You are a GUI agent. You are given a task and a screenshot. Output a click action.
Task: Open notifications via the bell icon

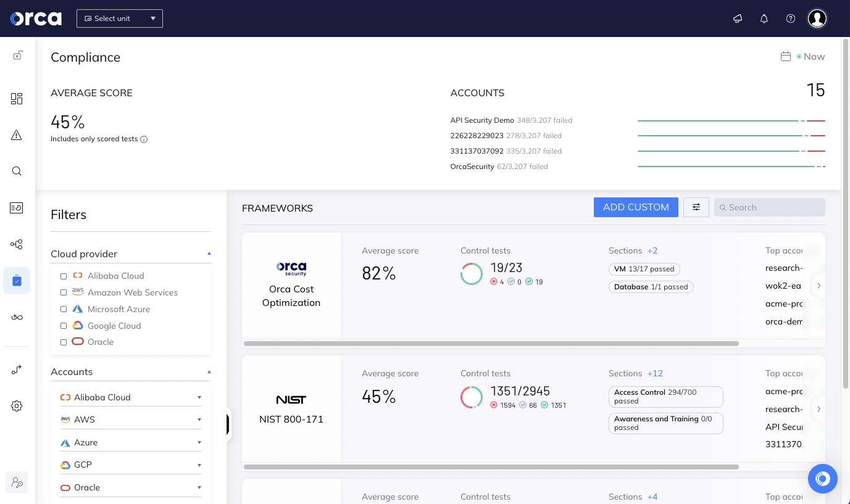[764, 19]
